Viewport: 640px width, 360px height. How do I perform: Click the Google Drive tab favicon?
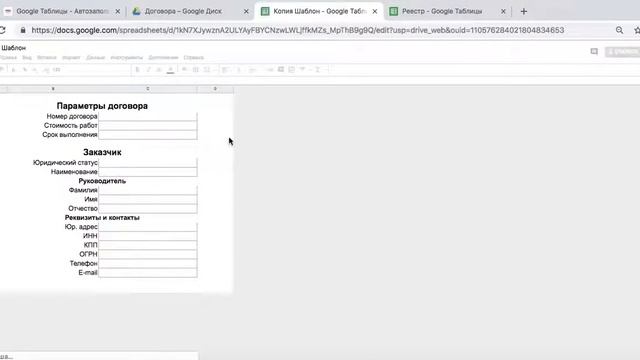(x=137, y=11)
